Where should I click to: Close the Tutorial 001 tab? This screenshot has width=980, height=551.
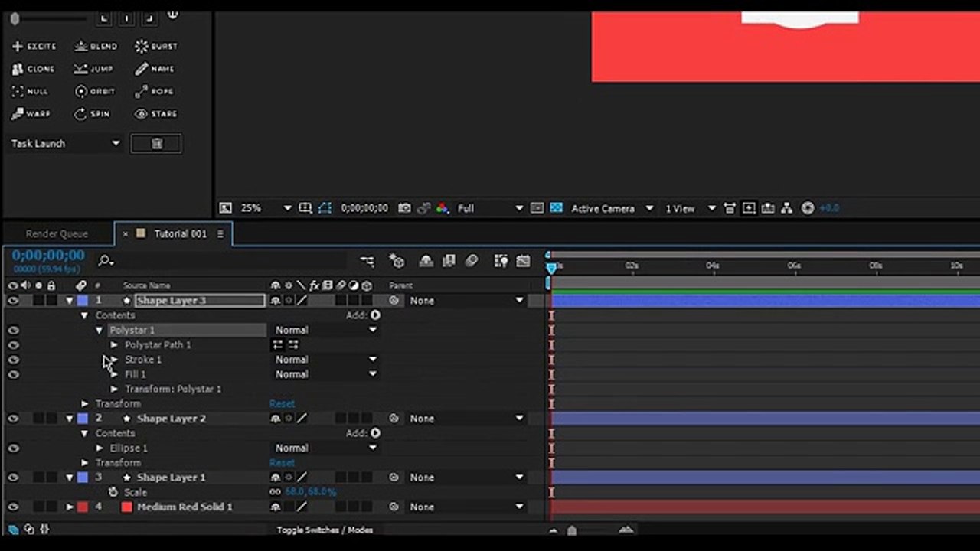coord(126,234)
